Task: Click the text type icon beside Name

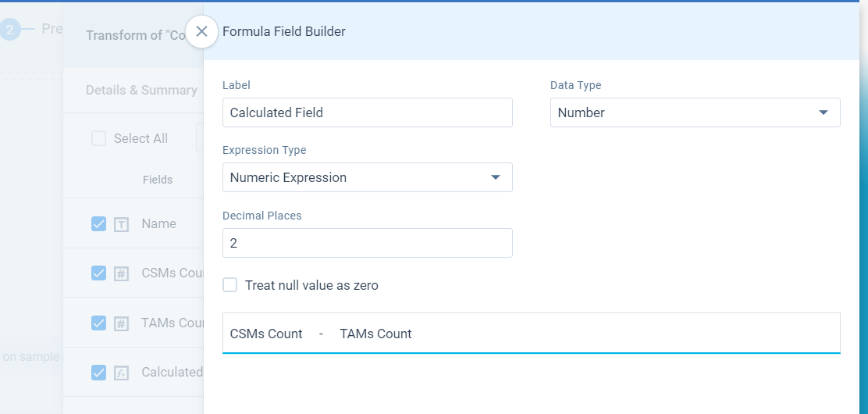Action: click(121, 224)
